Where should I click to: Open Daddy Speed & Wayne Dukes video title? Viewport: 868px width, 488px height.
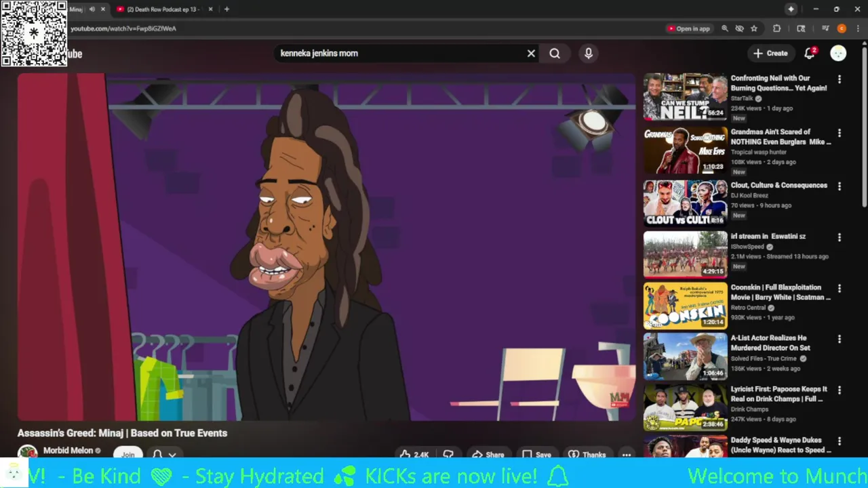pos(781,445)
